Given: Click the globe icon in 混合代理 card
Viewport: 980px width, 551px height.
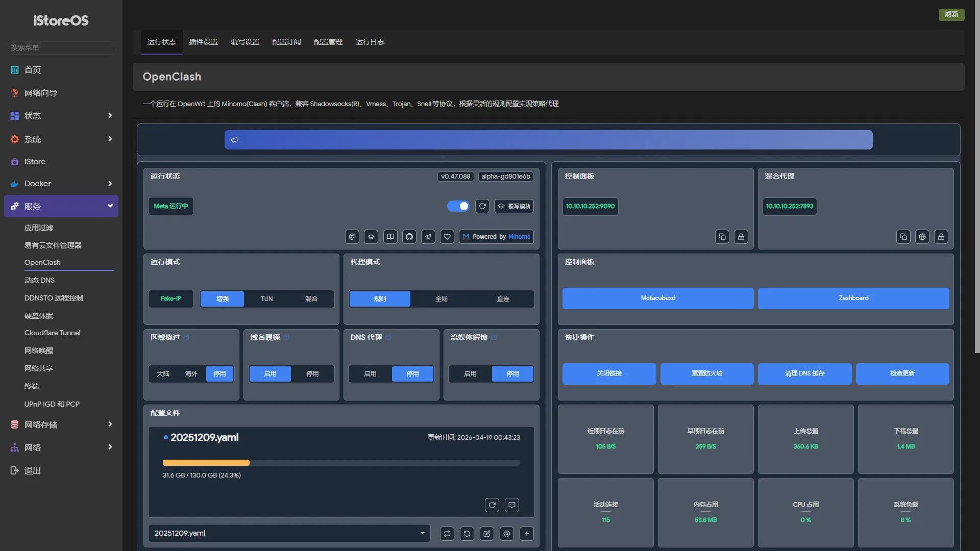Looking at the screenshot, I should pyautogui.click(x=922, y=237).
